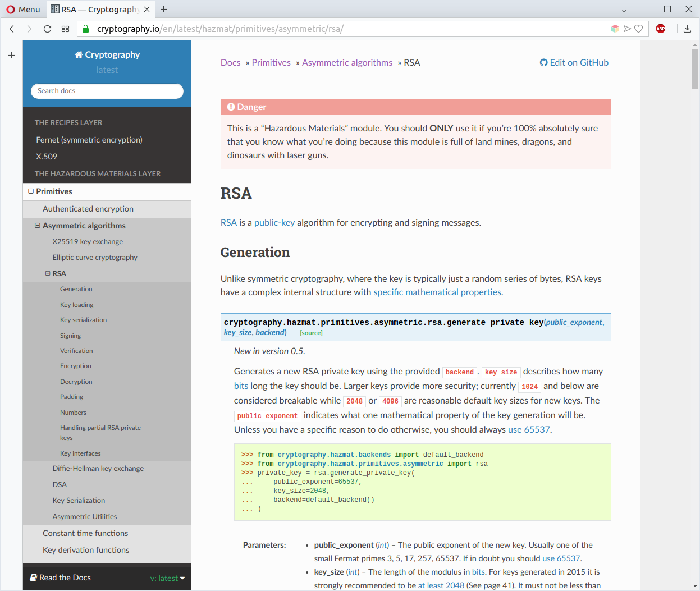The width and height of the screenshot is (700, 591).
Task: Click the green padlock site security icon
Action: pyautogui.click(x=86, y=29)
